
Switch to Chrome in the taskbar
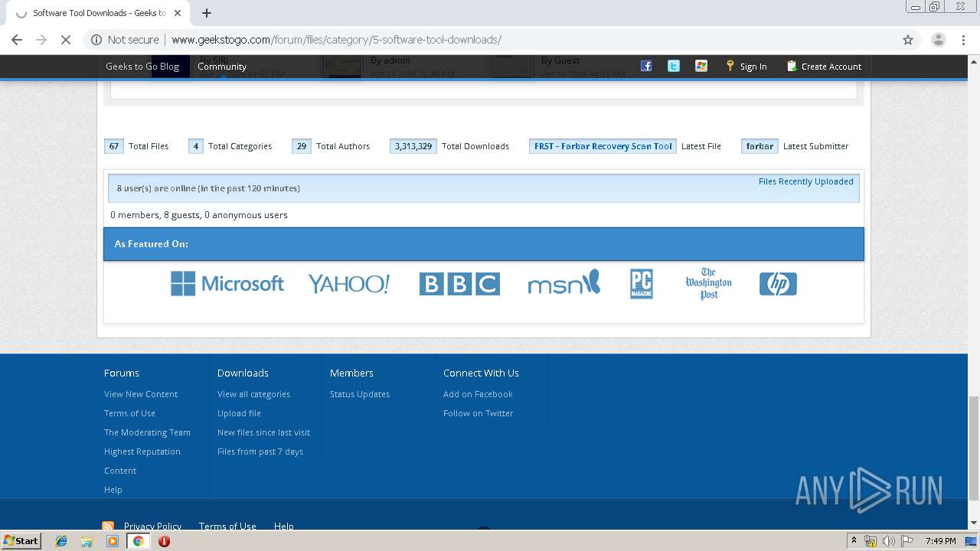pyautogui.click(x=139, y=541)
